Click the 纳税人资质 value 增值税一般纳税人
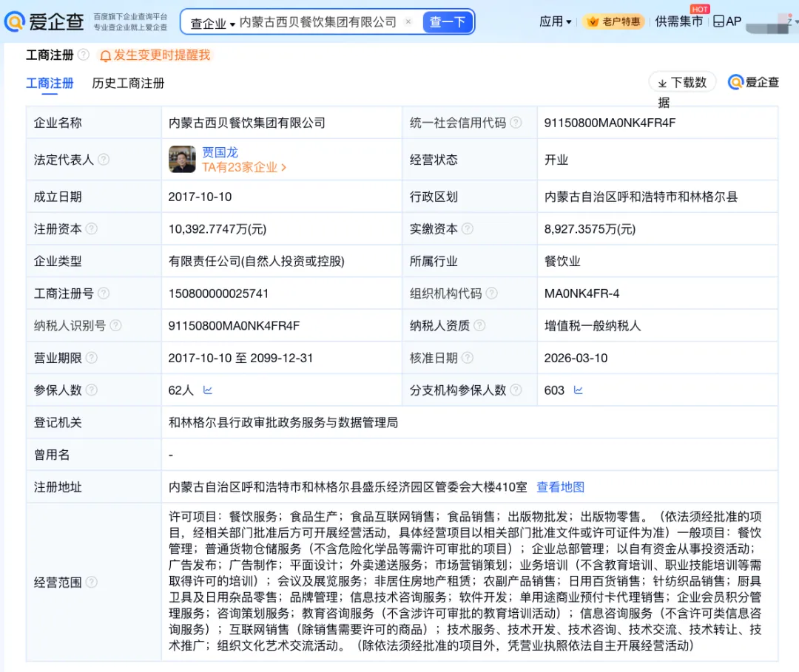Screen dimensions: 799x672 (x=592, y=326)
